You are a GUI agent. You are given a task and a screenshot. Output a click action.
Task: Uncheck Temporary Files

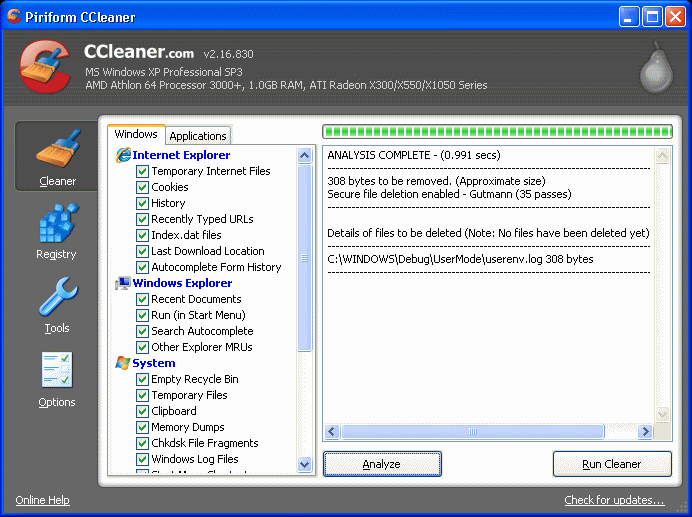pyautogui.click(x=142, y=395)
